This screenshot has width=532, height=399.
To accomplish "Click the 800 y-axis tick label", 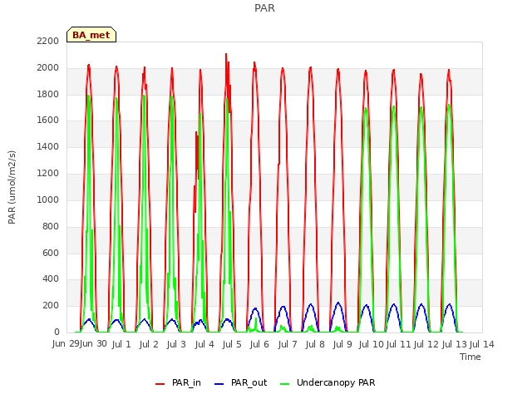I will 51,226.
